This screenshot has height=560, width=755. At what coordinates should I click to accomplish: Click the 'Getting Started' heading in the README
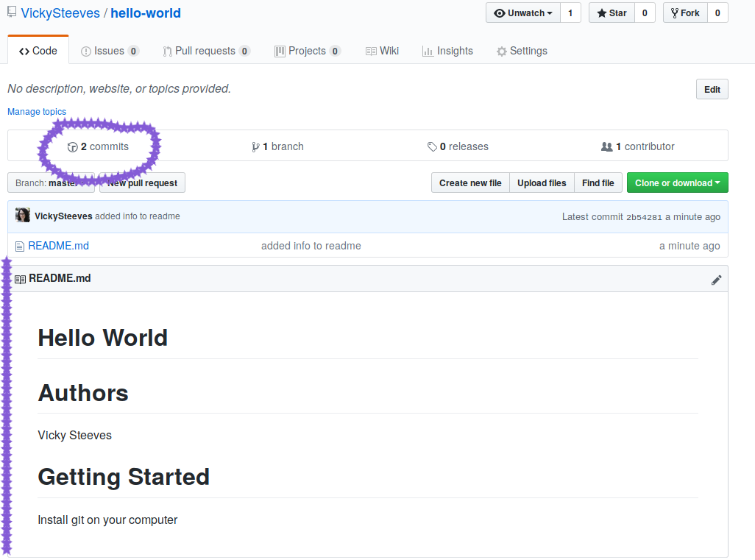coord(124,477)
